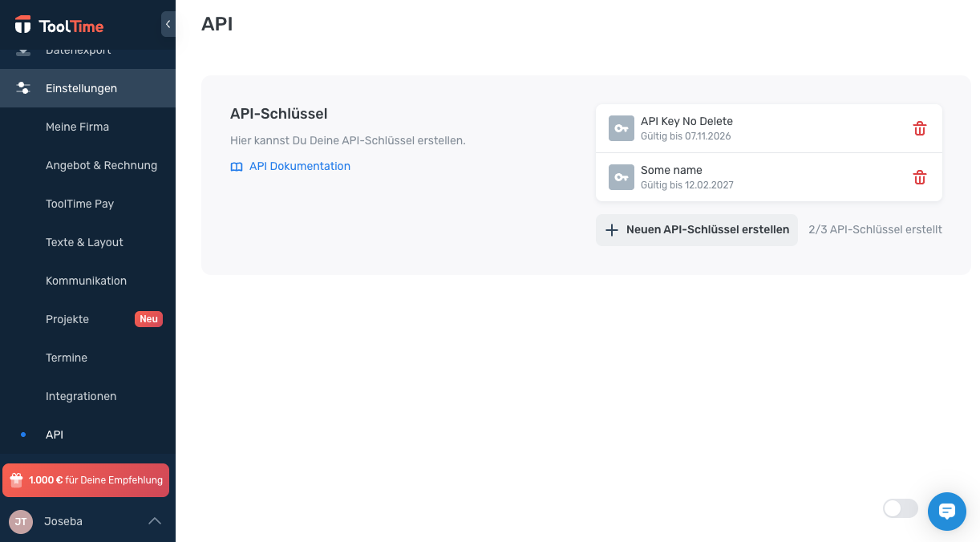The width and height of the screenshot is (980, 542).
Task: Click the key icon beside "Some name"
Action: 622,177
